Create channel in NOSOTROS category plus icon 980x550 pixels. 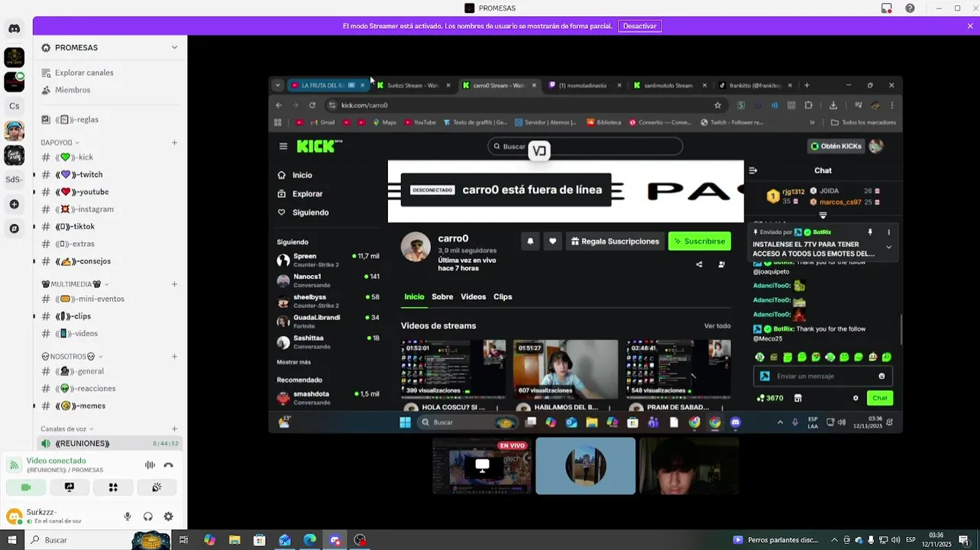point(174,356)
